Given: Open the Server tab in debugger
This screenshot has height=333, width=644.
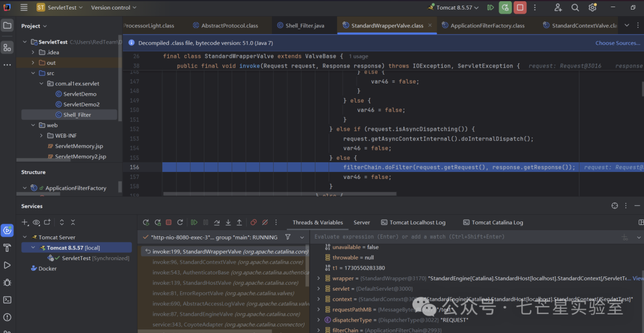Looking at the screenshot, I should (362, 223).
